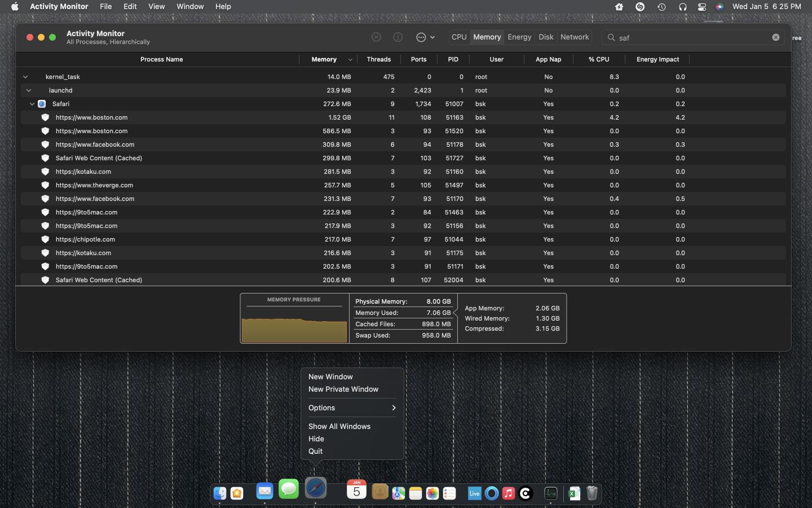Open Control Center in menu bar
The width and height of the screenshot is (812, 508).
pos(702,7)
